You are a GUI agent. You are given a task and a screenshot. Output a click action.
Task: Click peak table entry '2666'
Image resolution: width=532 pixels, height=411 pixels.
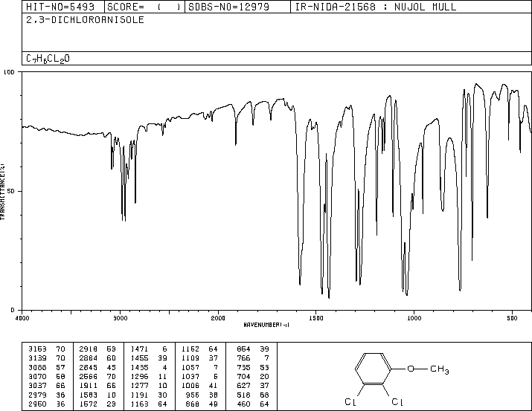tap(89, 376)
